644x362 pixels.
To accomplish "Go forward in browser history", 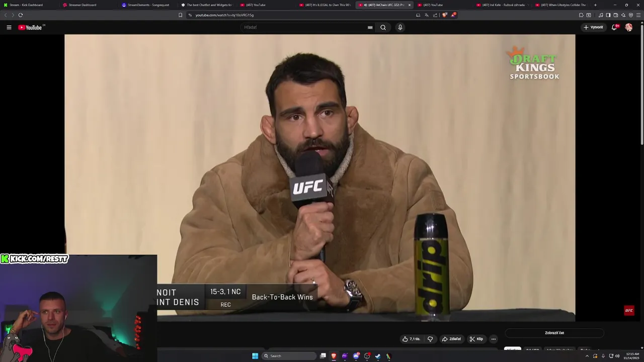I will (13, 15).
